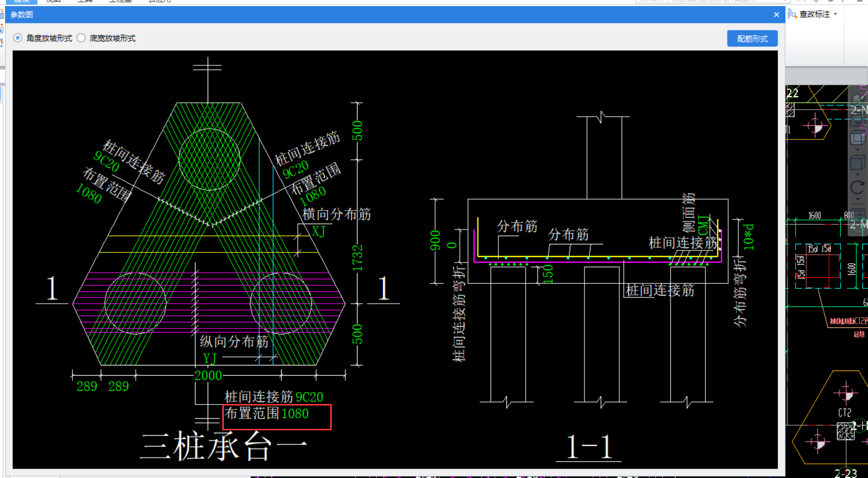
Task: Click the CT2 label in the background drawing
Action: (x=845, y=413)
